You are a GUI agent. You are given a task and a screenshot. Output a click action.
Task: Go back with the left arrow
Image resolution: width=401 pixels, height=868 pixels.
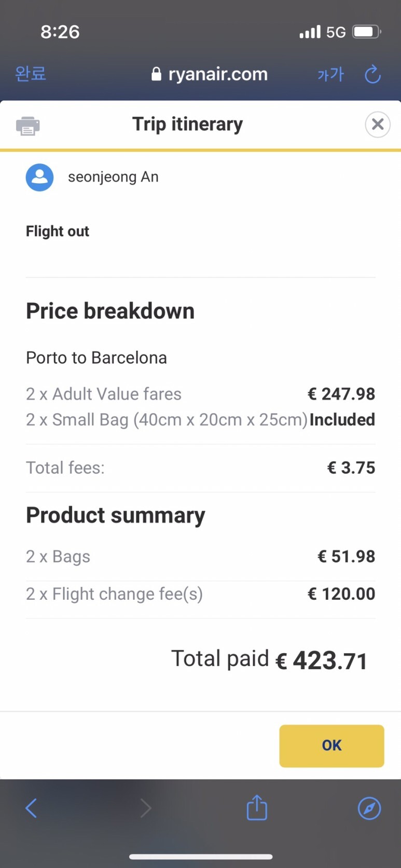point(32,808)
